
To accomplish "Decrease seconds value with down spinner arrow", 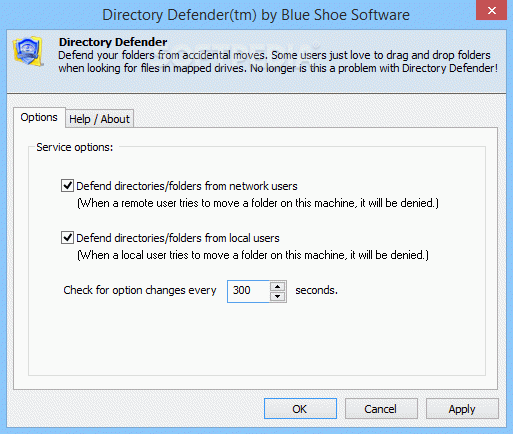I will (277, 296).
